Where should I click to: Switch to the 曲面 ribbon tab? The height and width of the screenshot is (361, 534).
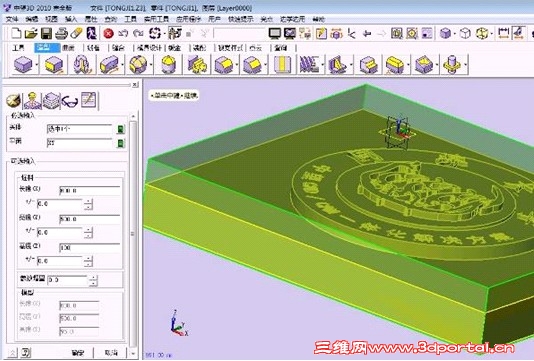pyautogui.click(x=68, y=48)
